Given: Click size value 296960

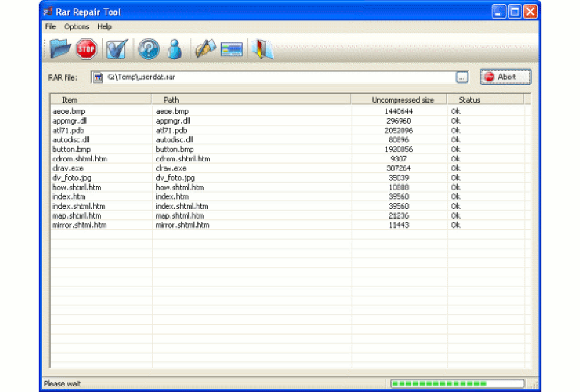Looking at the screenshot, I should pos(399,121).
